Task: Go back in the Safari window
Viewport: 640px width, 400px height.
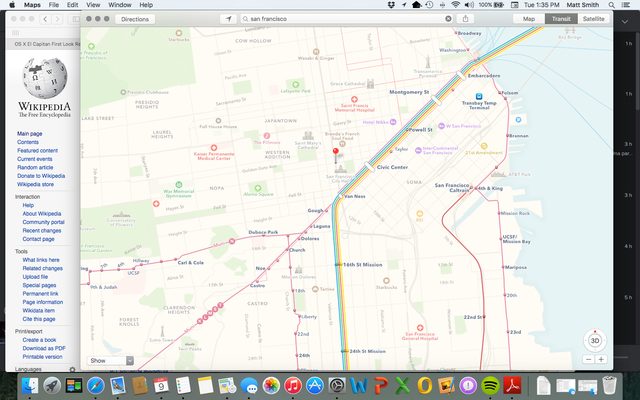Action: pyautogui.click(x=45, y=19)
